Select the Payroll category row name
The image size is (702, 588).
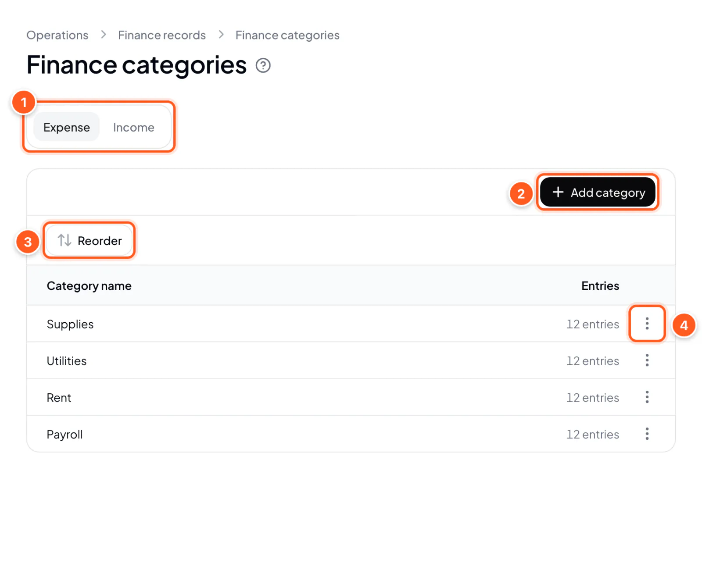click(x=64, y=435)
